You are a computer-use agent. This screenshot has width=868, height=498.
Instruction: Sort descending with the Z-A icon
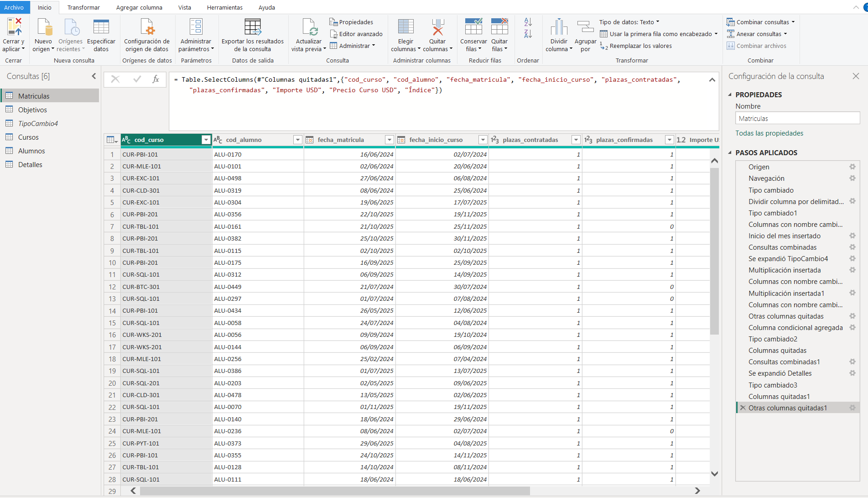[528, 34]
